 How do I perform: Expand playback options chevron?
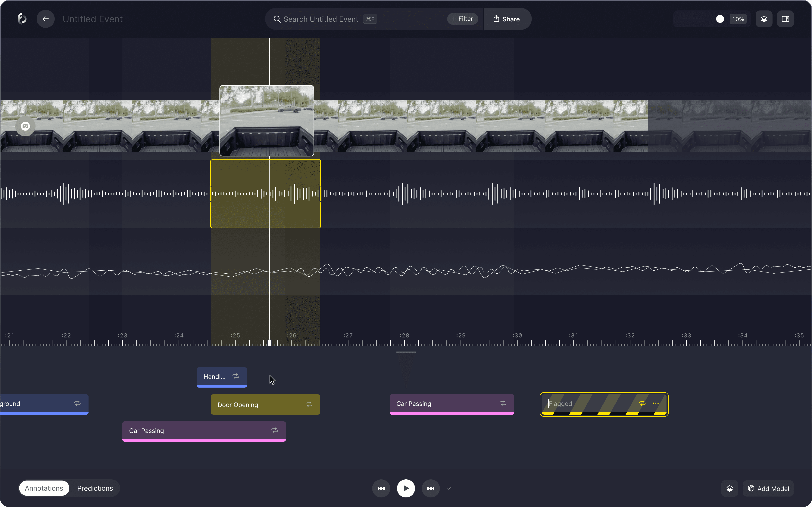click(x=449, y=489)
